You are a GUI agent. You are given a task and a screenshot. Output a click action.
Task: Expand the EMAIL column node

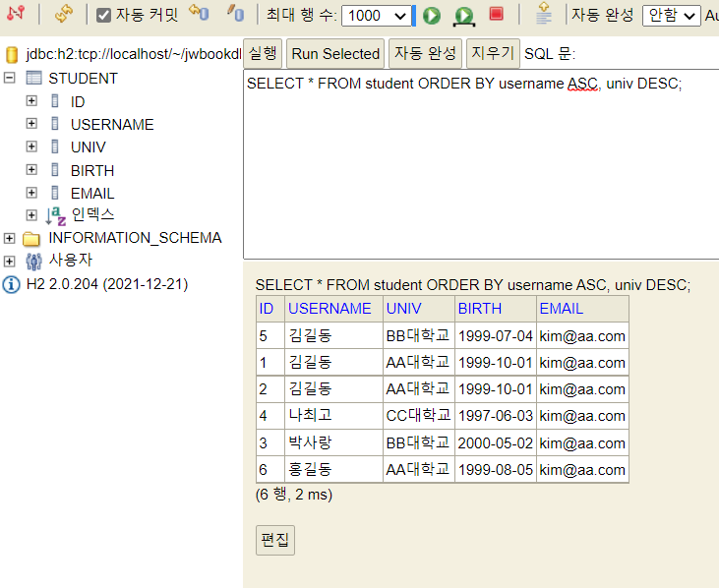point(31,193)
